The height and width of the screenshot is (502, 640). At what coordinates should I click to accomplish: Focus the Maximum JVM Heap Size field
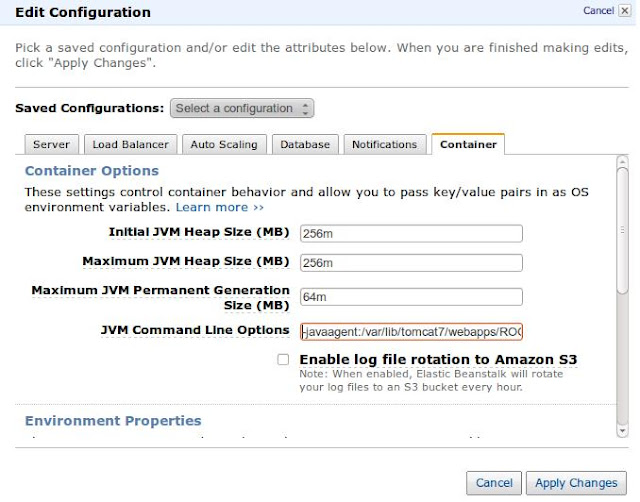click(411, 263)
